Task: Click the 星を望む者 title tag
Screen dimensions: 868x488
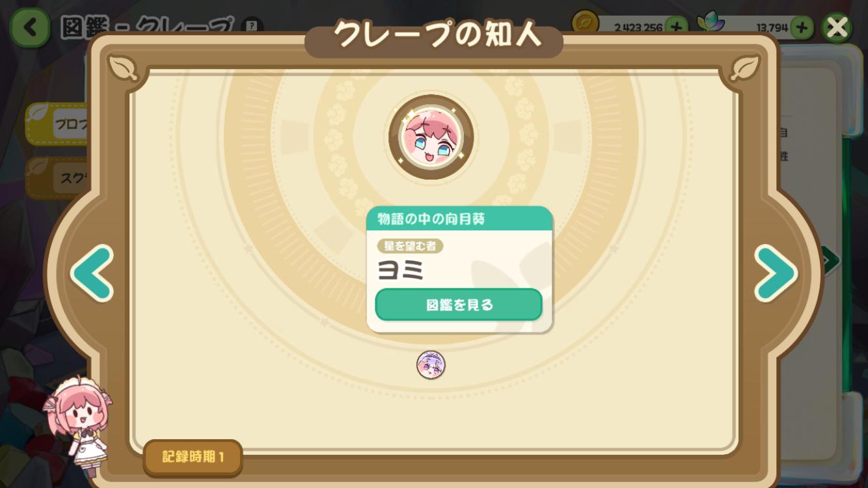Action: (410, 246)
